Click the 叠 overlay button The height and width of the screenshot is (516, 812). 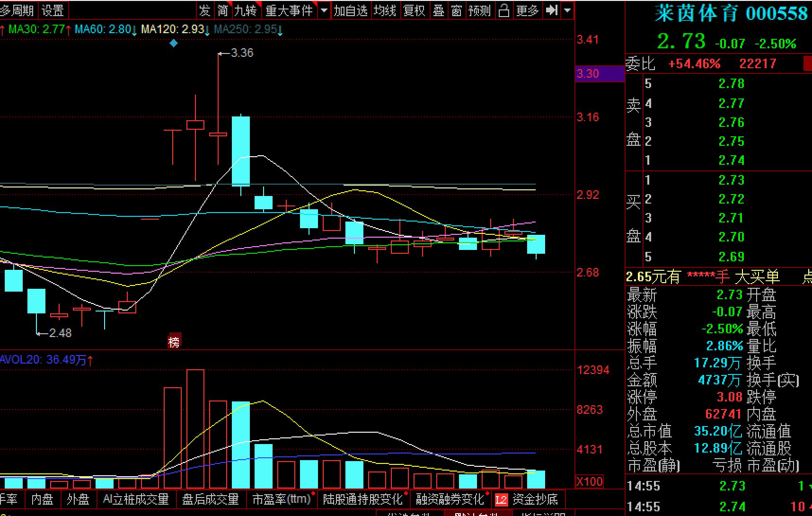click(439, 10)
